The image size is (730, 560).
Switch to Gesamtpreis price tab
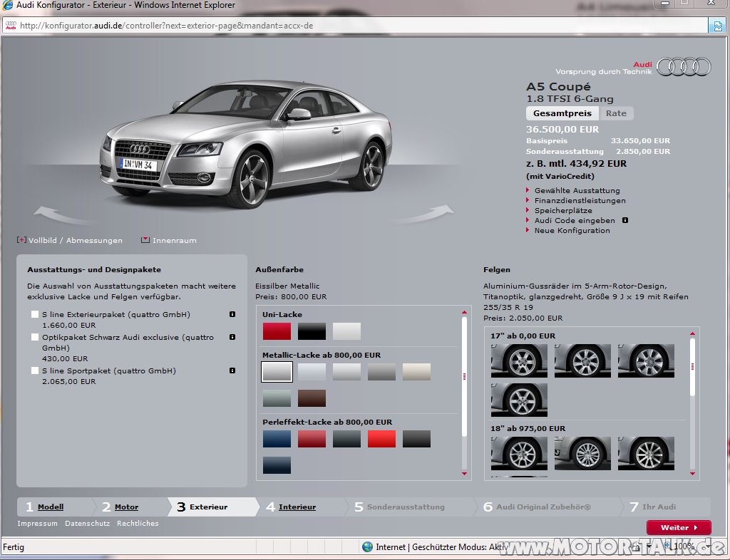pyautogui.click(x=562, y=113)
